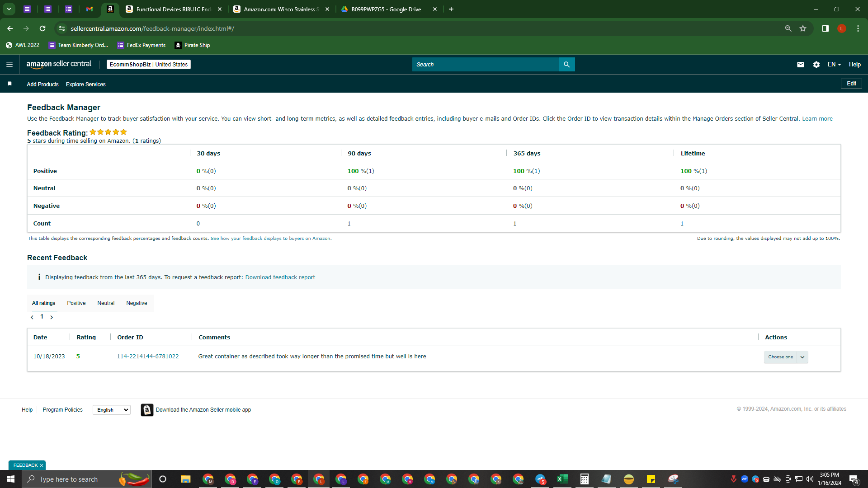Click the system tray volume icon
This screenshot has width=868, height=488.
tap(810, 479)
